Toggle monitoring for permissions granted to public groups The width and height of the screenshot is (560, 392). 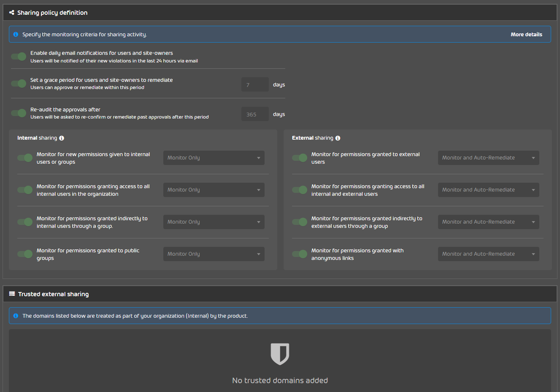[x=24, y=254]
